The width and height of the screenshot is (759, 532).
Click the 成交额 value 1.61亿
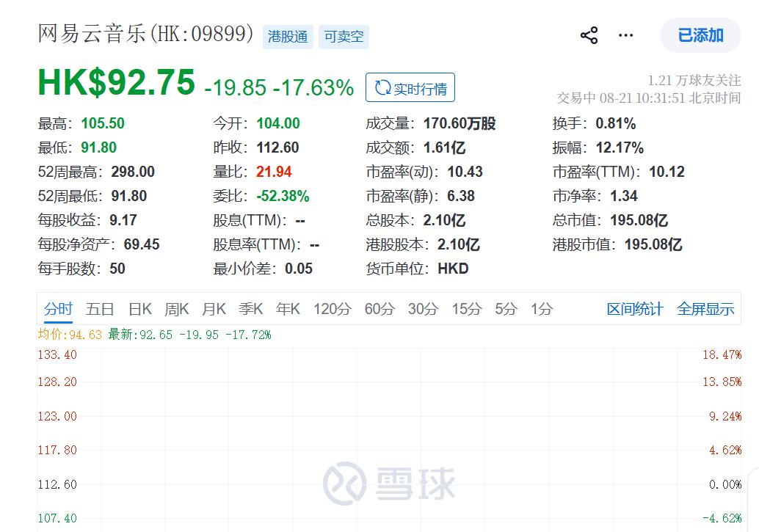tap(444, 147)
